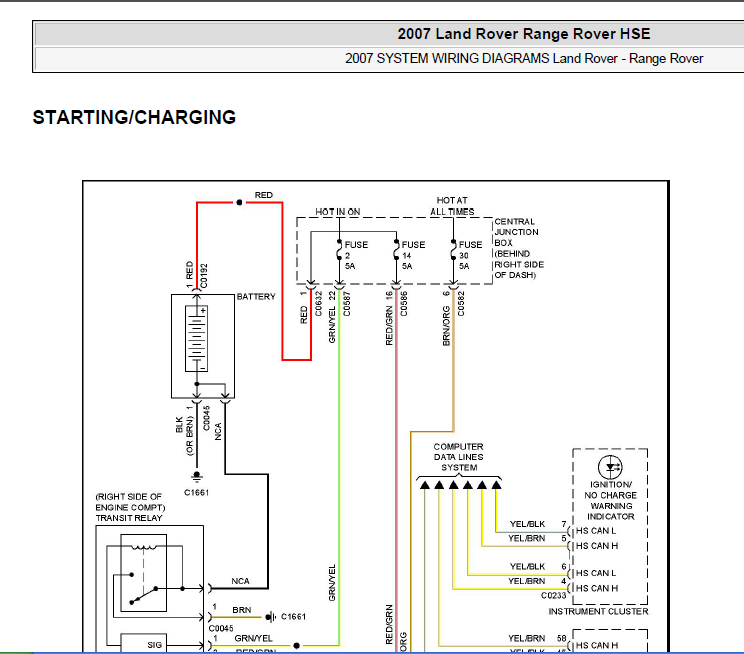Select HS CAN H text at pin 58
The image size is (744, 654).
click(597, 645)
